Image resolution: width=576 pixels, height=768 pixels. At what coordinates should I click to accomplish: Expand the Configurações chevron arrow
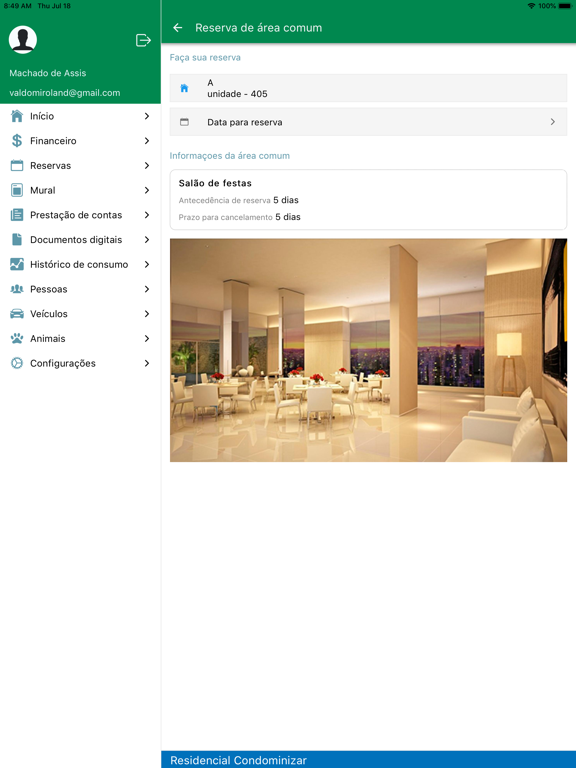[x=147, y=363]
